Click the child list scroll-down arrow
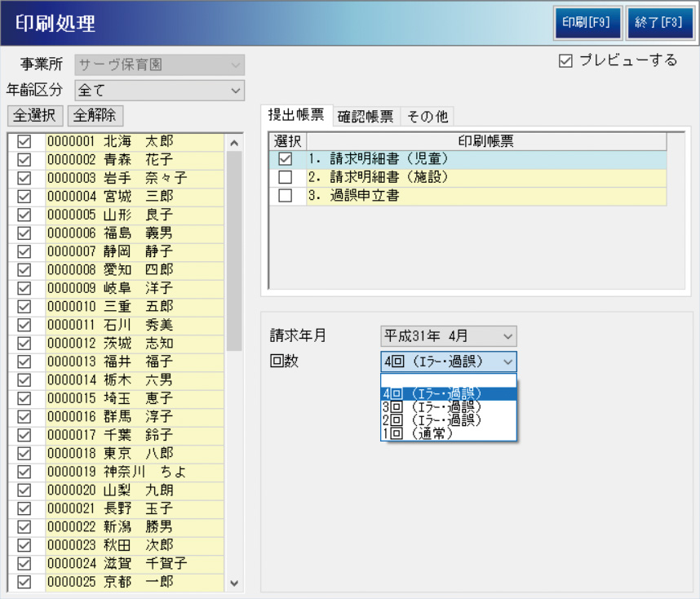700x599 pixels. tap(235, 583)
